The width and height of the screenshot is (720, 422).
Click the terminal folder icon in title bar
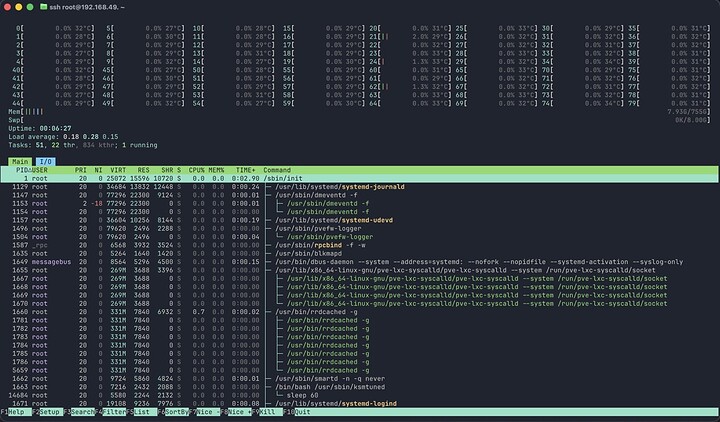43,7
